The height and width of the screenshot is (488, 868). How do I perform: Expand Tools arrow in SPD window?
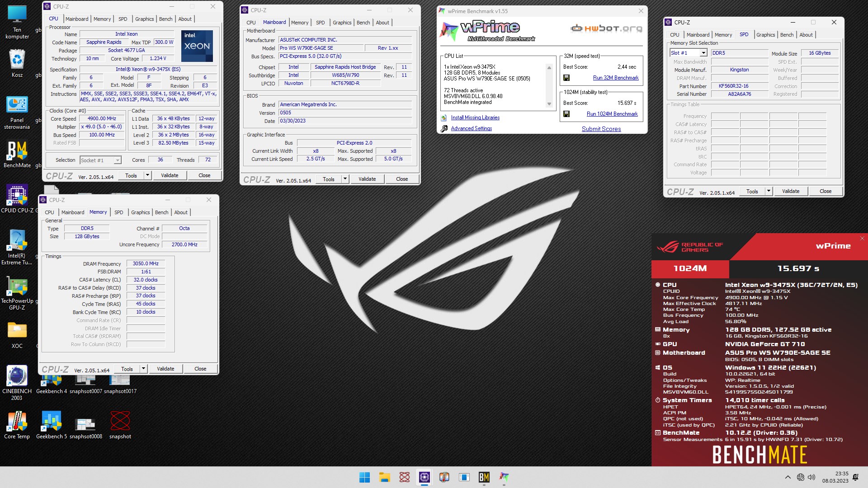(x=769, y=191)
